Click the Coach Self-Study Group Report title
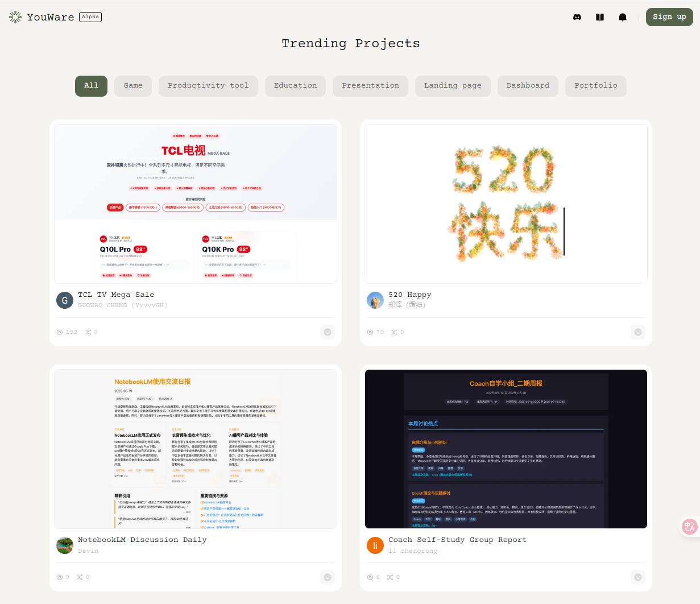The width and height of the screenshot is (700, 604). [x=457, y=540]
